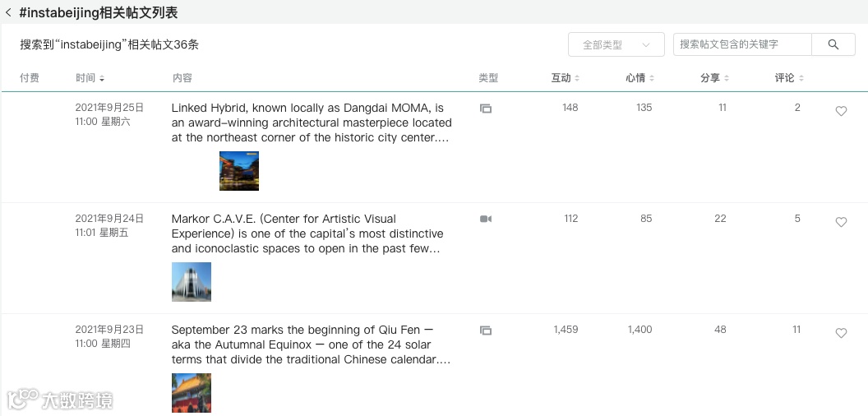This screenshot has height=416, width=868.
Task: Toggle heart on Markor C.A.V.E. post
Action: click(841, 222)
